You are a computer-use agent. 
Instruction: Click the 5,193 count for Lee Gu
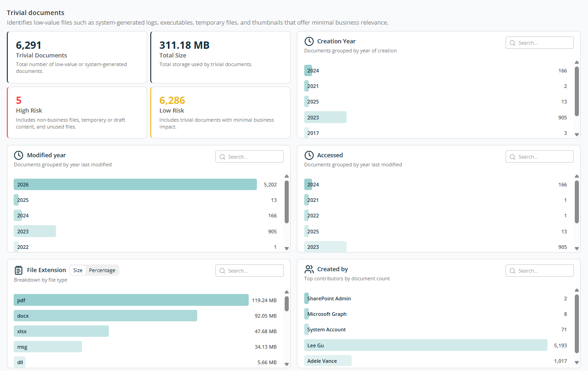tap(560, 345)
